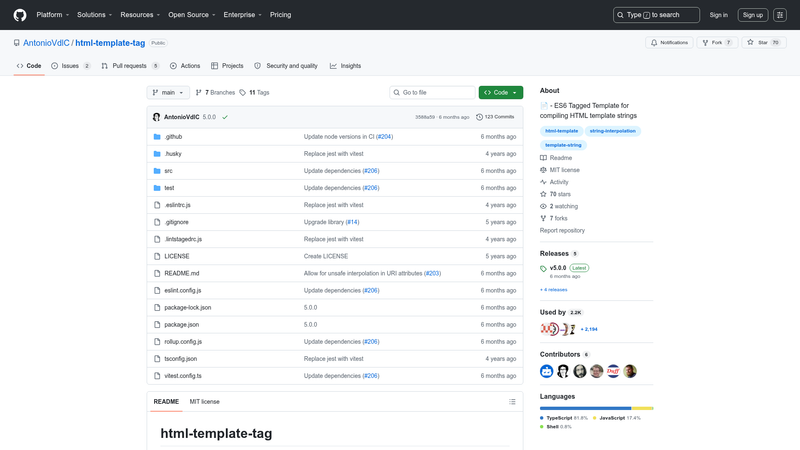Open the Pricing page
Screen dimensions: 800x450
tap(281, 15)
